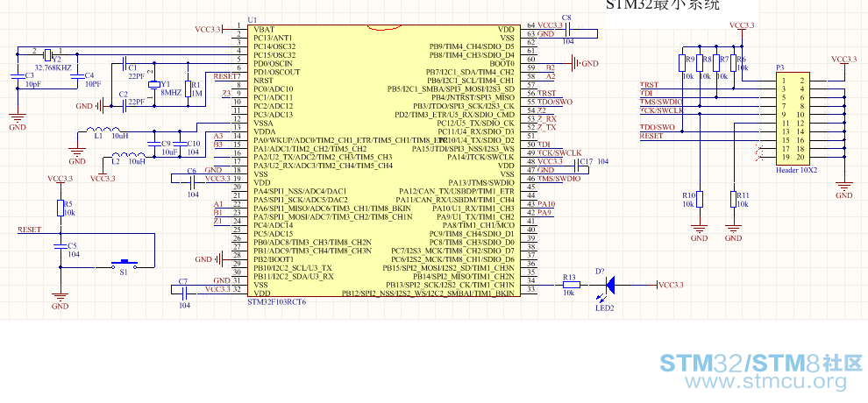Viewport: 868px width, 403px height.
Task: Click capacitor C9 10uF
Action: point(154,143)
